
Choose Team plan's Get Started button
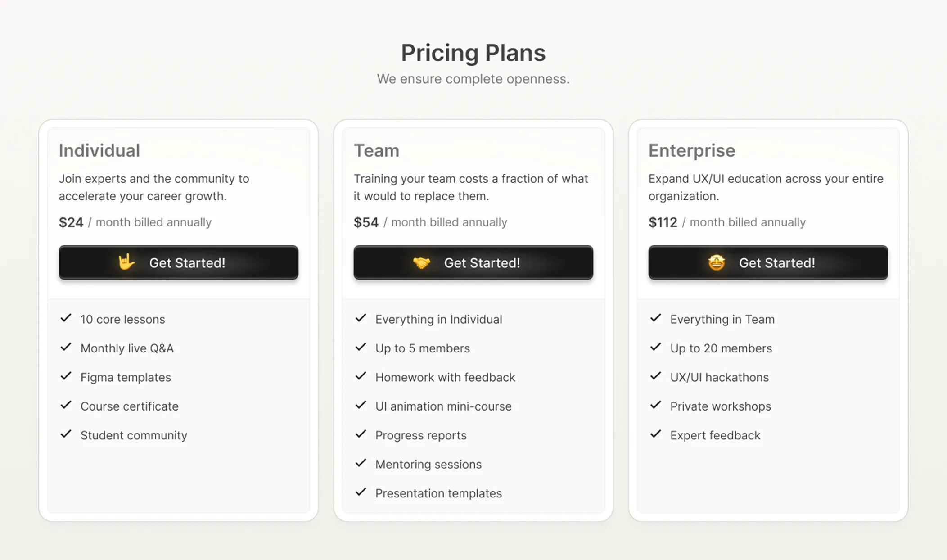tap(473, 262)
